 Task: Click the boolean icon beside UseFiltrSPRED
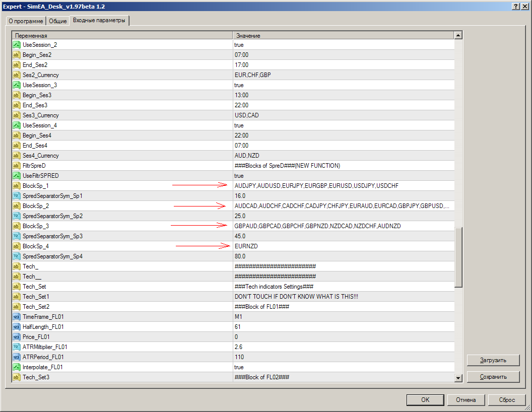[x=16, y=176]
